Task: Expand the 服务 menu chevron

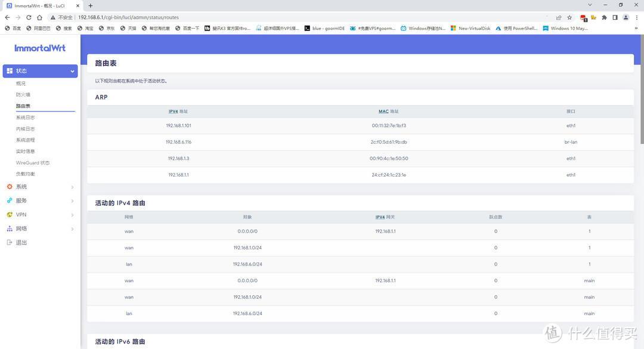Action: [72, 201]
